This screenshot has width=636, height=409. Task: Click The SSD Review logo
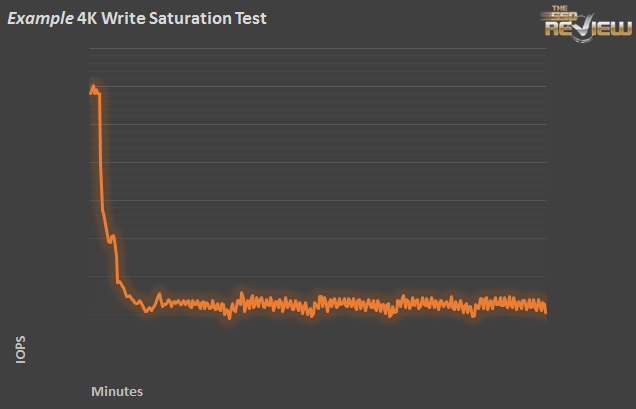coord(585,23)
